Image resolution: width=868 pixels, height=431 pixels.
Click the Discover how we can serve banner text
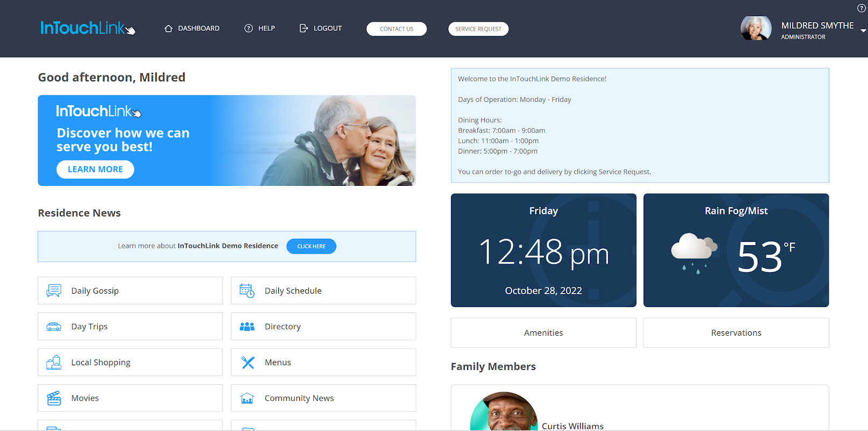click(123, 140)
